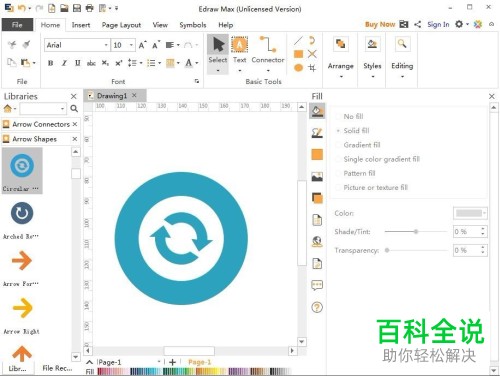Open the comment bubble sidebar icon
The width and height of the screenshot is (500, 376).
click(317, 285)
